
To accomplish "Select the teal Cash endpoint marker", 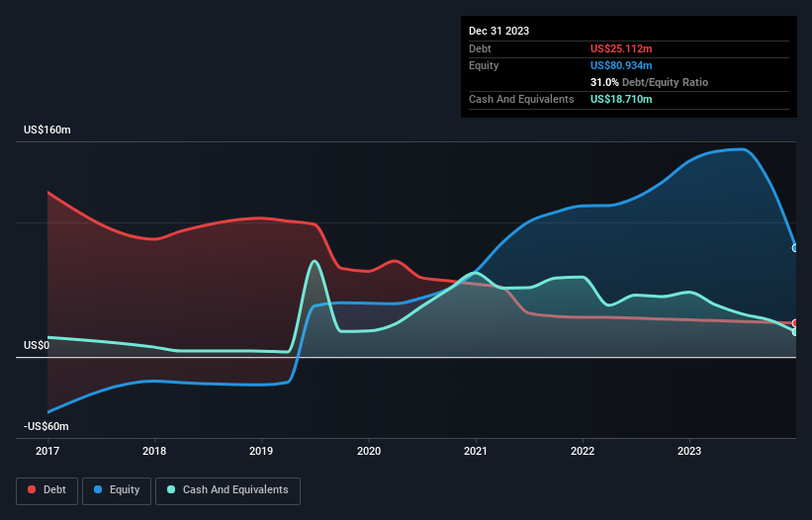I will [x=795, y=331].
